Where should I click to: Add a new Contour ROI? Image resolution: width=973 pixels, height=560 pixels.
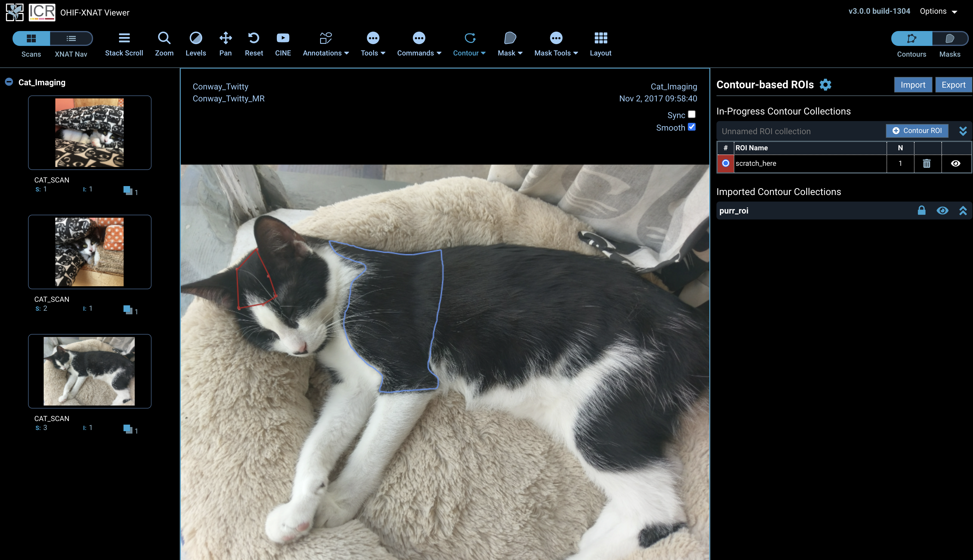[x=917, y=131]
